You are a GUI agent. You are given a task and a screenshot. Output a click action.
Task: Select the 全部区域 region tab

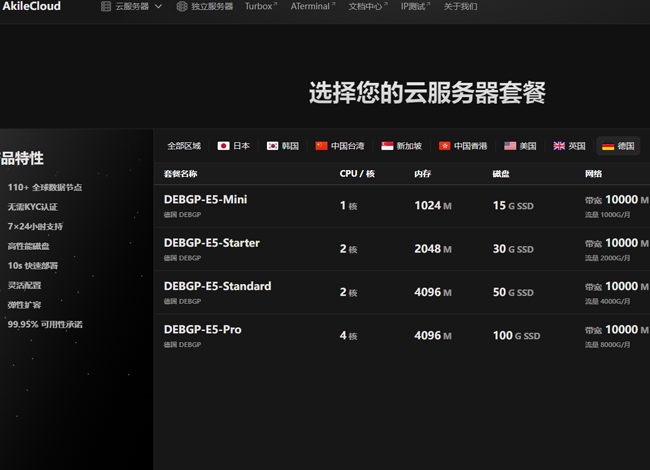(x=184, y=146)
